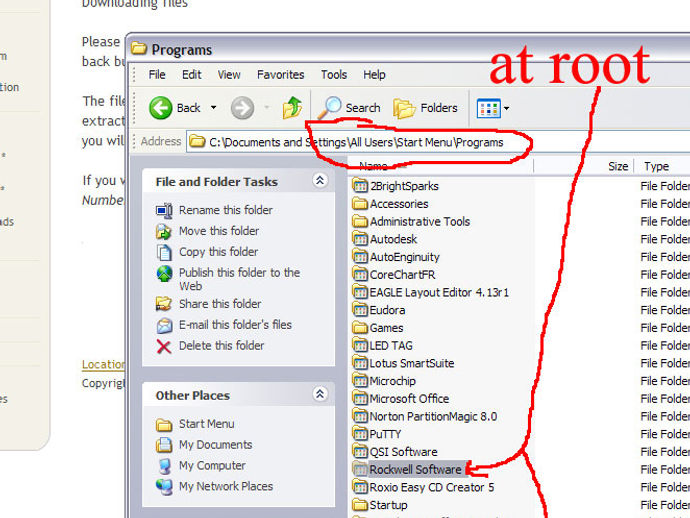
Task: Open the My Computer link text
Action: click(x=212, y=465)
